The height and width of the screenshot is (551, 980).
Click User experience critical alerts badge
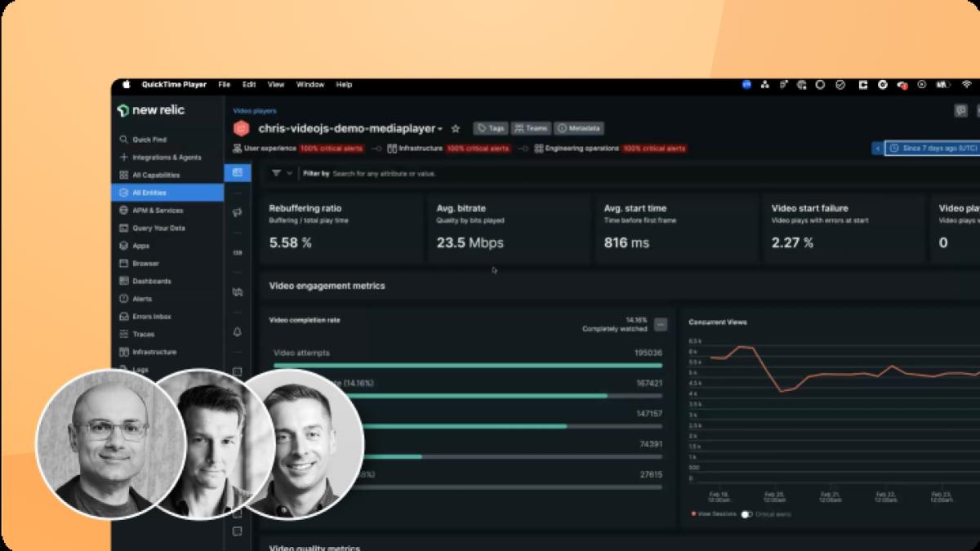[332, 149]
